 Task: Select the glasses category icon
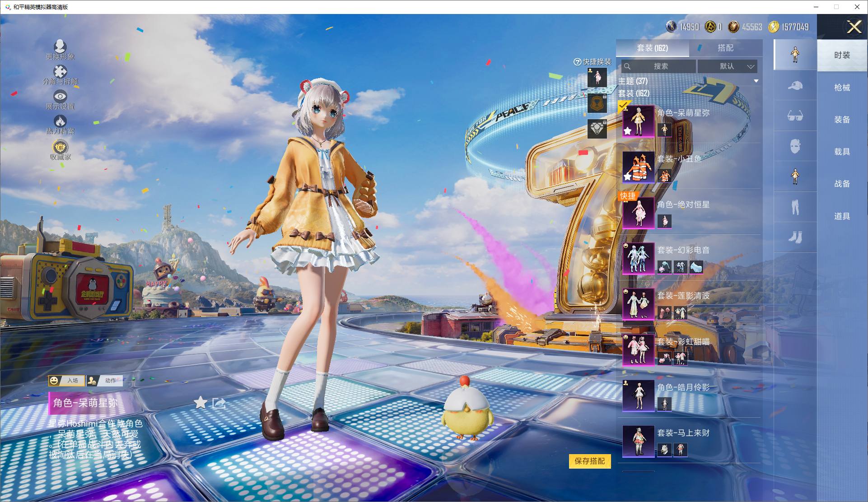tap(795, 116)
